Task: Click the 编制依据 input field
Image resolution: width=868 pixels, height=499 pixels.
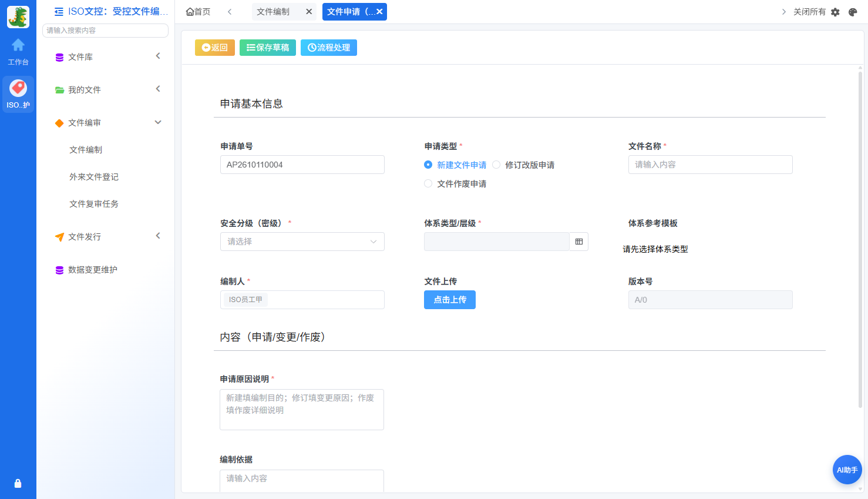Action: pos(302,481)
